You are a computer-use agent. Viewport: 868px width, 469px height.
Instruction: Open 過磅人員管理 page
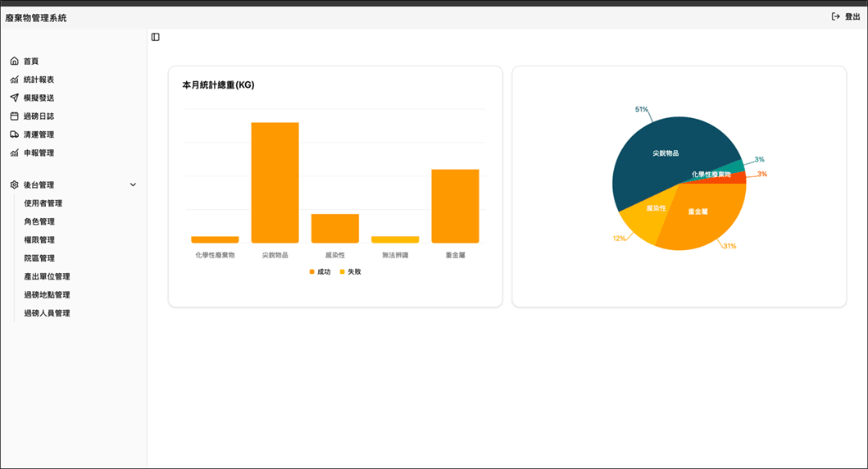pyautogui.click(x=47, y=313)
